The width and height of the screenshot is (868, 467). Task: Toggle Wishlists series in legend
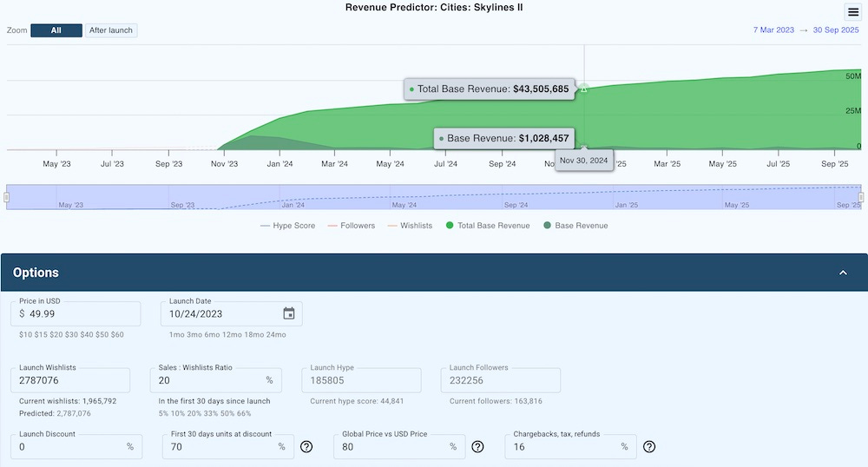pyautogui.click(x=411, y=226)
